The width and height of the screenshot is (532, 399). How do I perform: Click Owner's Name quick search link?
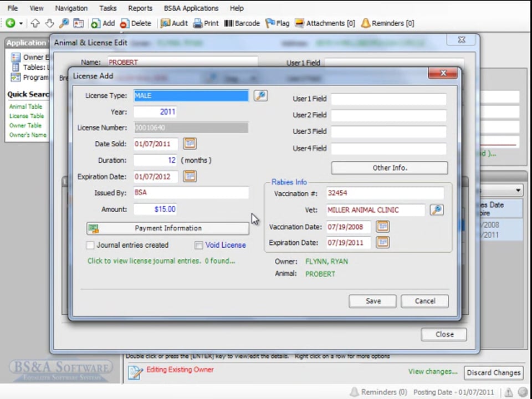pyautogui.click(x=28, y=135)
